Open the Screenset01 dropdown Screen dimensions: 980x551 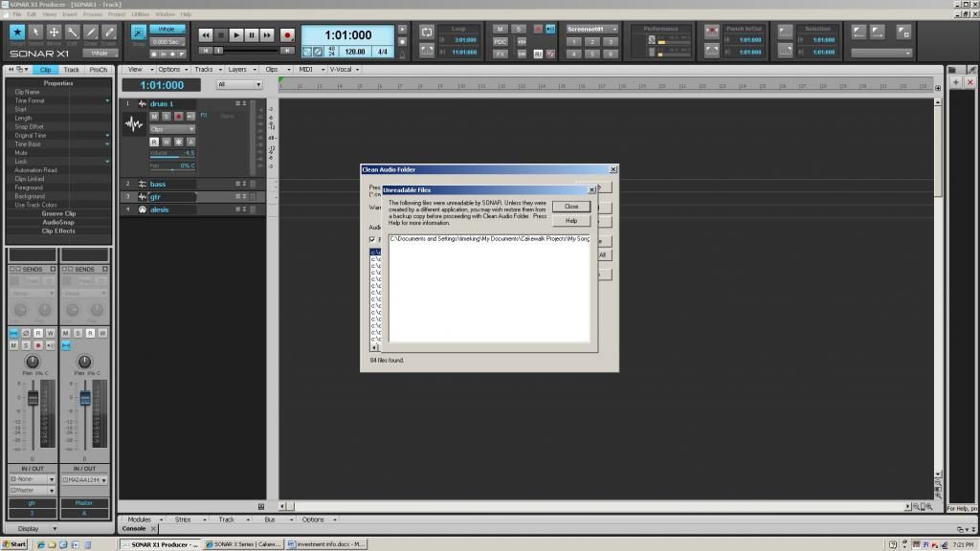coord(591,29)
